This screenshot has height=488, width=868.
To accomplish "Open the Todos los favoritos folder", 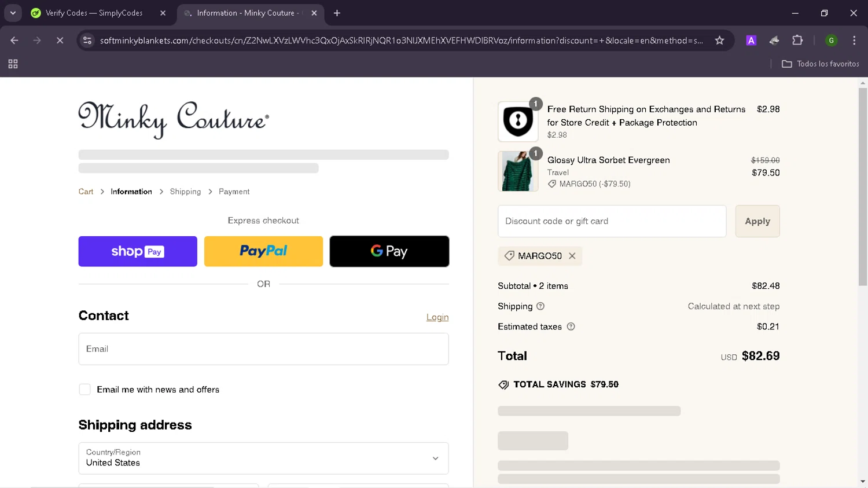I will [x=820, y=64].
